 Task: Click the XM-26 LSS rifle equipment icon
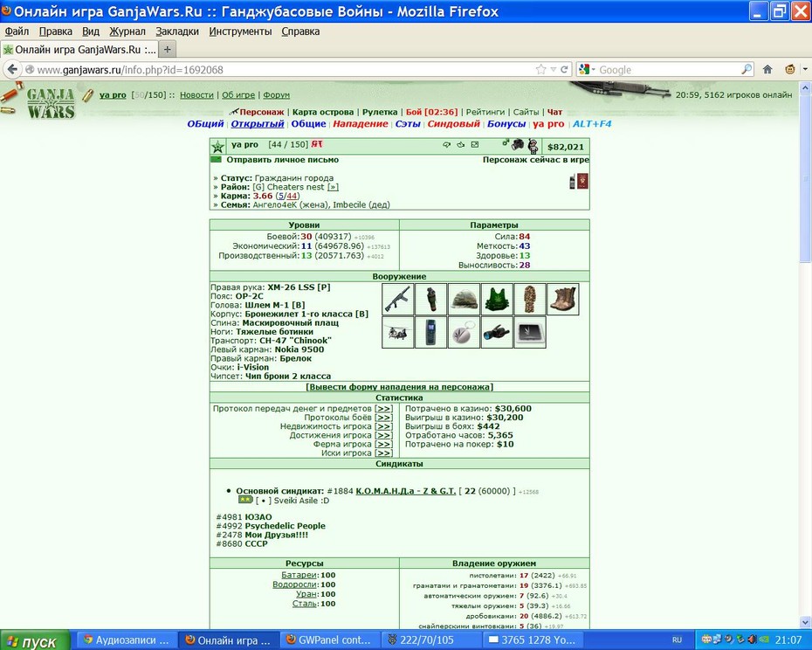(x=398, y=299)
